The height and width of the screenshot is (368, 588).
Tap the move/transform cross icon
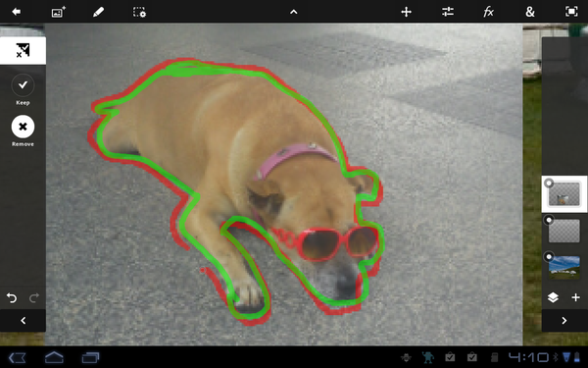point(406,12)
